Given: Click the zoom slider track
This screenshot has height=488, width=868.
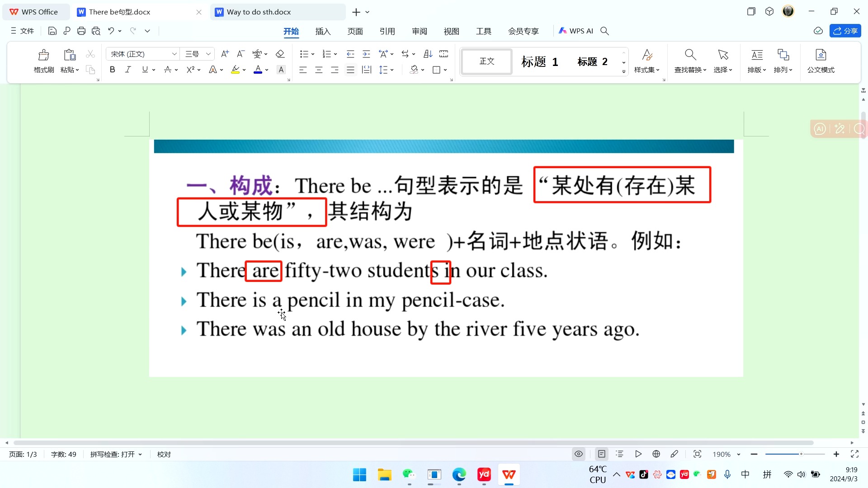Looking at the screenshot, I should 795,454.
